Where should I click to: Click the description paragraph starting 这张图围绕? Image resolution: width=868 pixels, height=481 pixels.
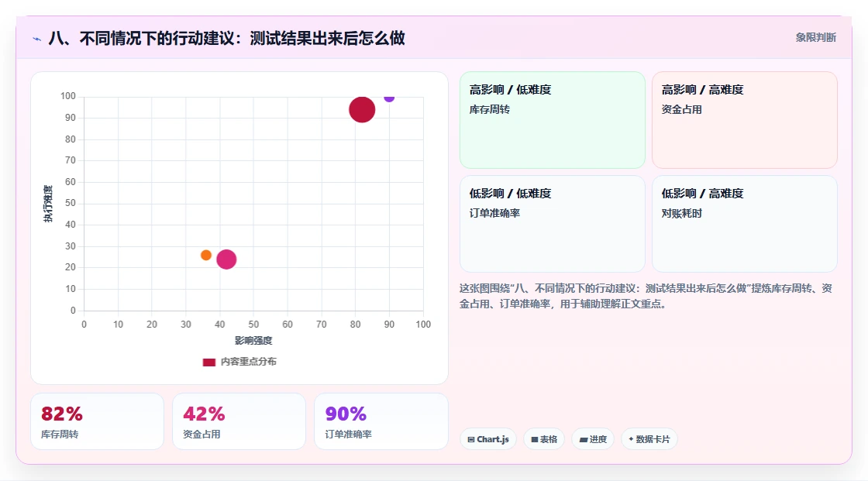646,296
